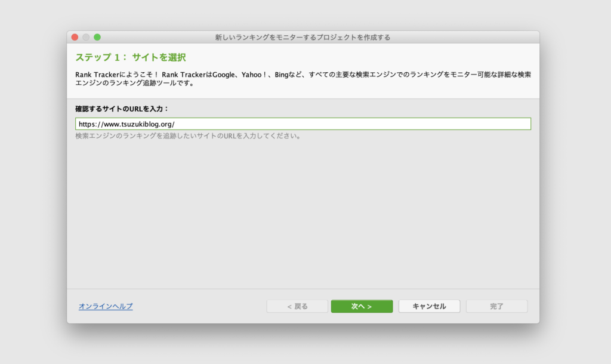Proceed with the green 次へ > button

pyautogui.click(x=362, y=306)
